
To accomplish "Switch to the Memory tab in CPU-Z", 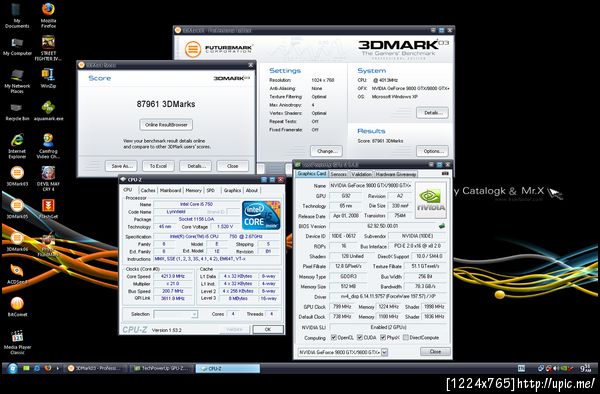I will coord(193,190).
